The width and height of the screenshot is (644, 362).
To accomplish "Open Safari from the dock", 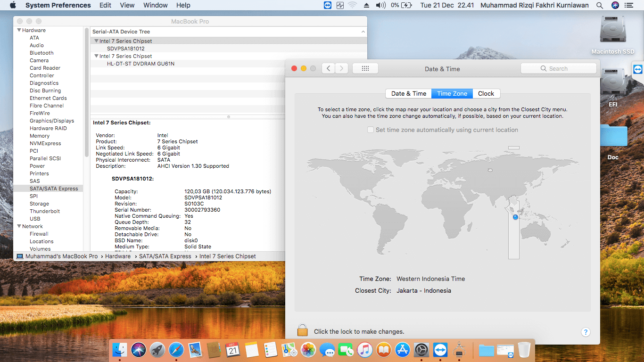I will 176,350.
